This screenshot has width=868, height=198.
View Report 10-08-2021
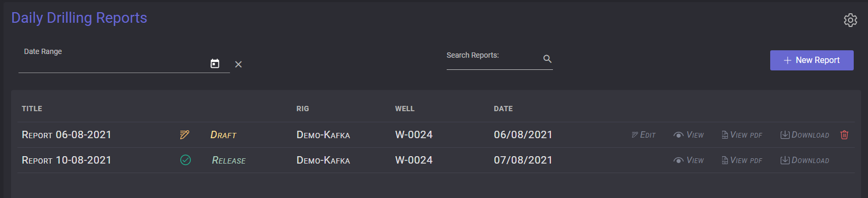click(688, 160)
